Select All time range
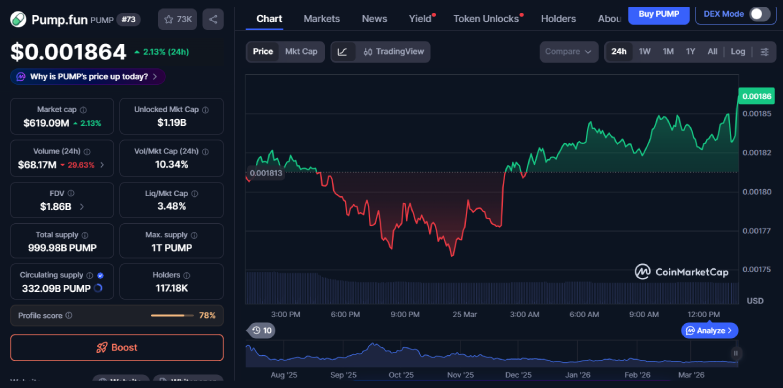Viewport: 783px width, 388px height. (x=713, y=51)
